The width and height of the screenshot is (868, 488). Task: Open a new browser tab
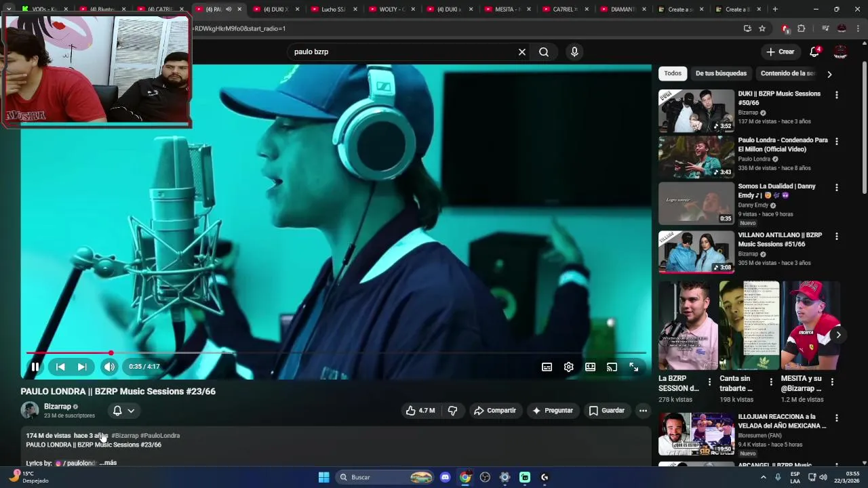(775, 9)
